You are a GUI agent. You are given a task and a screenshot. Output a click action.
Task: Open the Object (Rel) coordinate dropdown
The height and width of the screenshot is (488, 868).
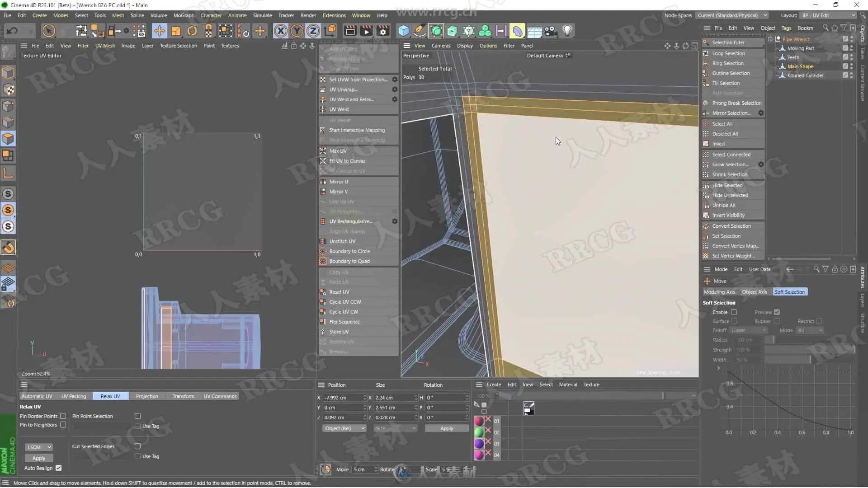click(344, 428)
